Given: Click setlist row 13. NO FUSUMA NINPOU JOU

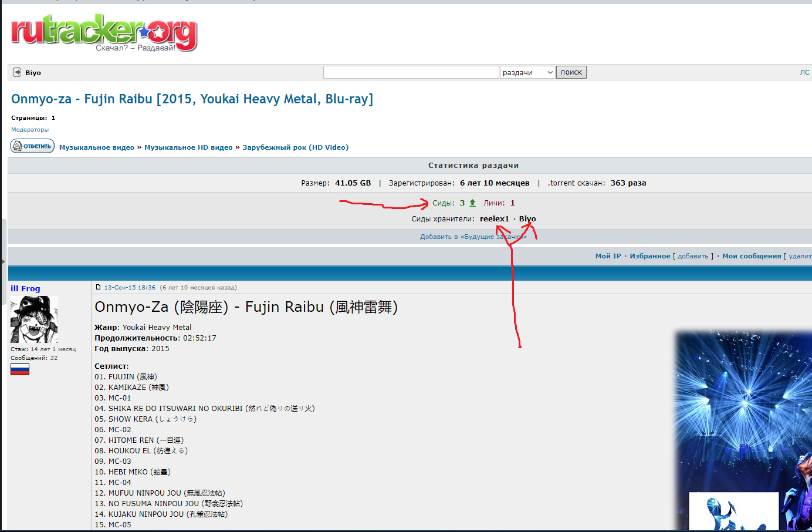Looking at the screenshot, I should pos(168,504).
